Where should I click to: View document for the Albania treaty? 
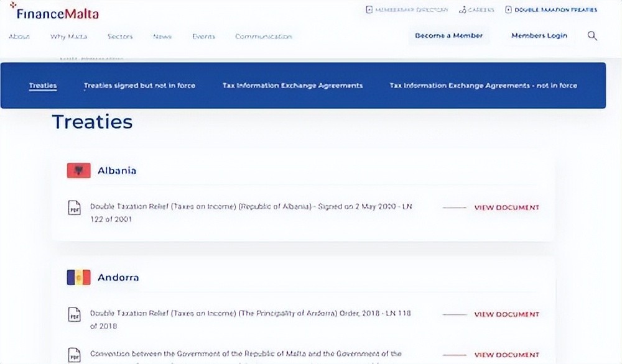(x=506, y=208)
